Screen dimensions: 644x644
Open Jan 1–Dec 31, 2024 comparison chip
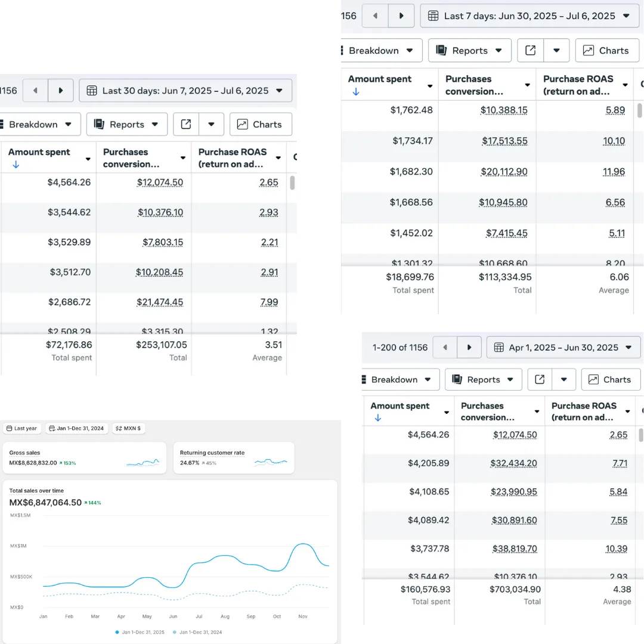[77, 428]
